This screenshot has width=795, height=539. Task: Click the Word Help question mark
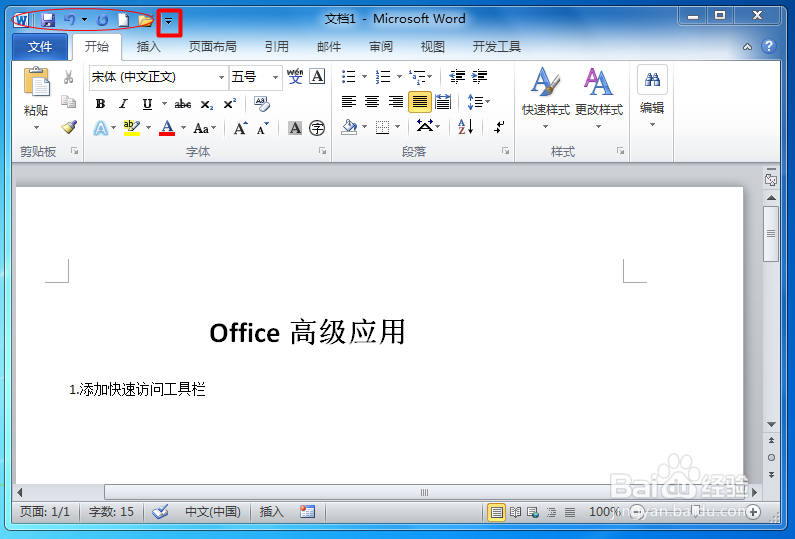click(769, 46)
